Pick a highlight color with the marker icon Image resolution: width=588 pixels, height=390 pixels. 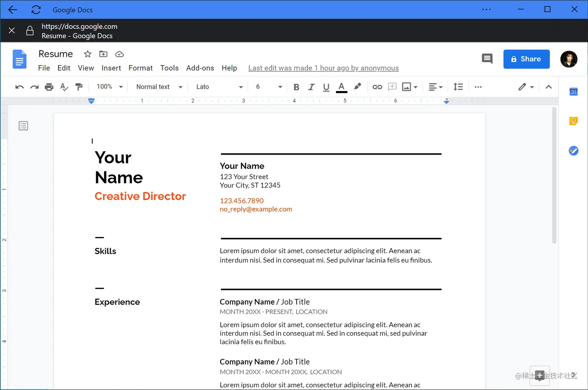[x=357, y=87]
